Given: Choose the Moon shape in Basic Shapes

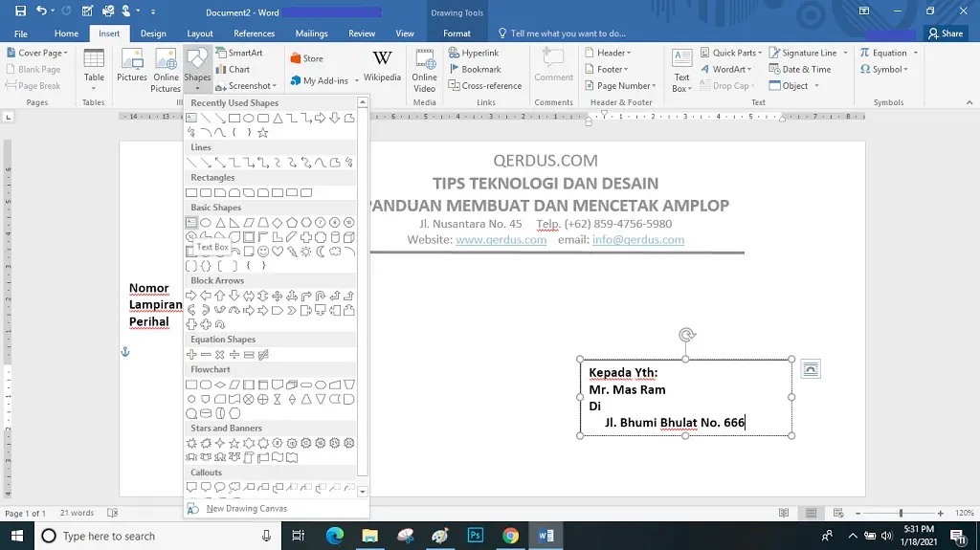Looking at the screenshot, I should coord(321,252).
